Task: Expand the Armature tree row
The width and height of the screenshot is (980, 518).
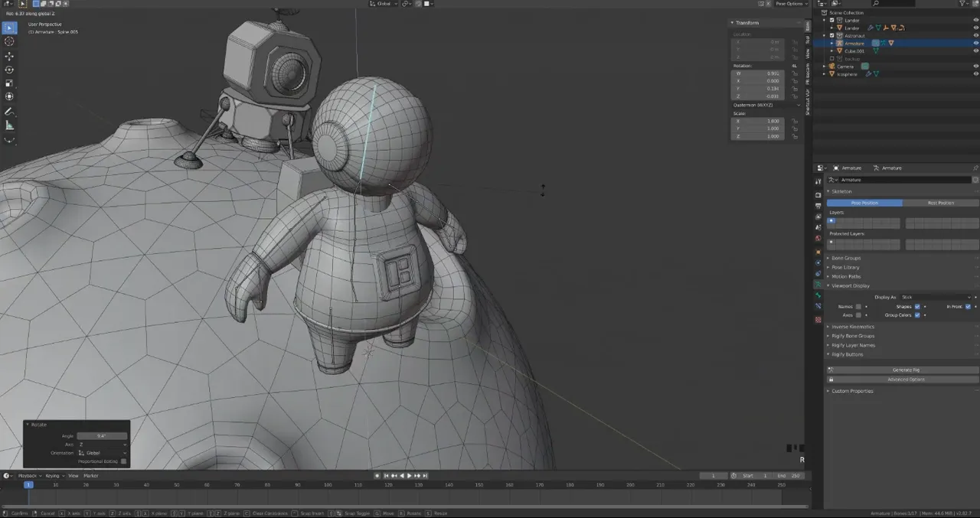Action: pyautogui.click(x=832, y=44)
